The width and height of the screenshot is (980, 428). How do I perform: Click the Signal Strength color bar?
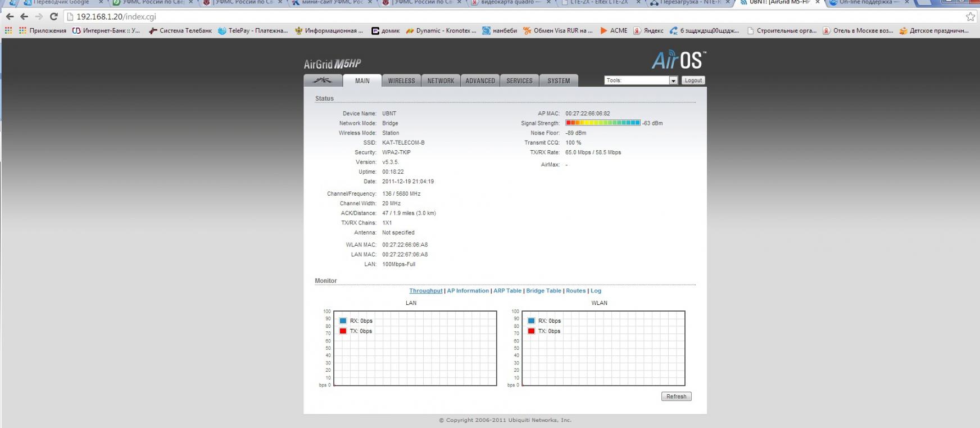pos(603,123)
